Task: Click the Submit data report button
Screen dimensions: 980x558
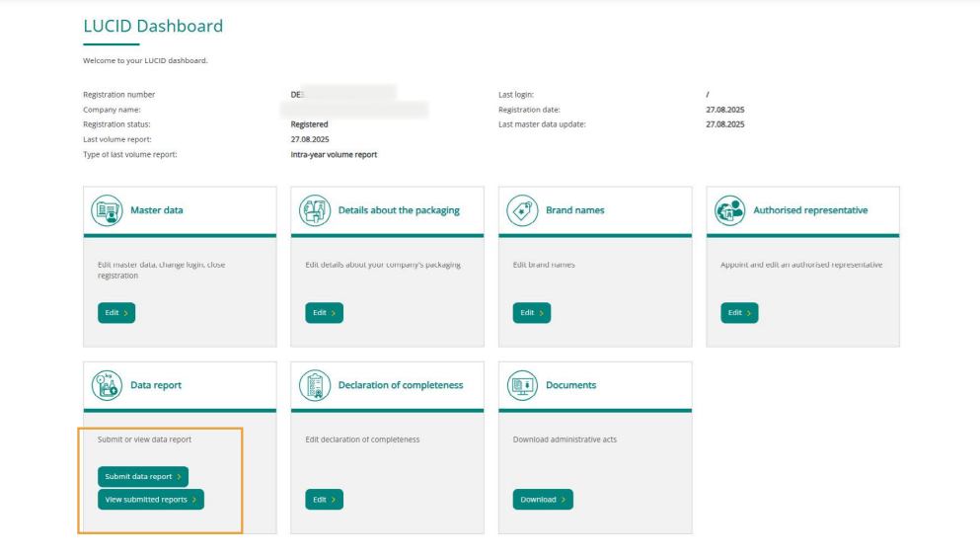Action: 142,477
